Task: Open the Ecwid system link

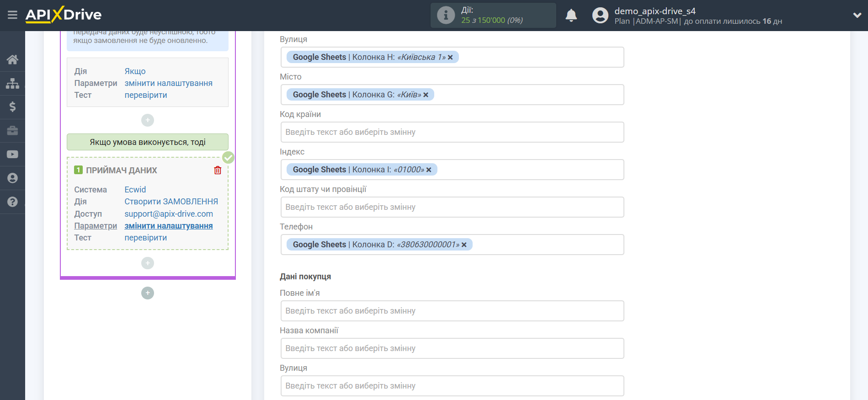Action: click(135, 190)
